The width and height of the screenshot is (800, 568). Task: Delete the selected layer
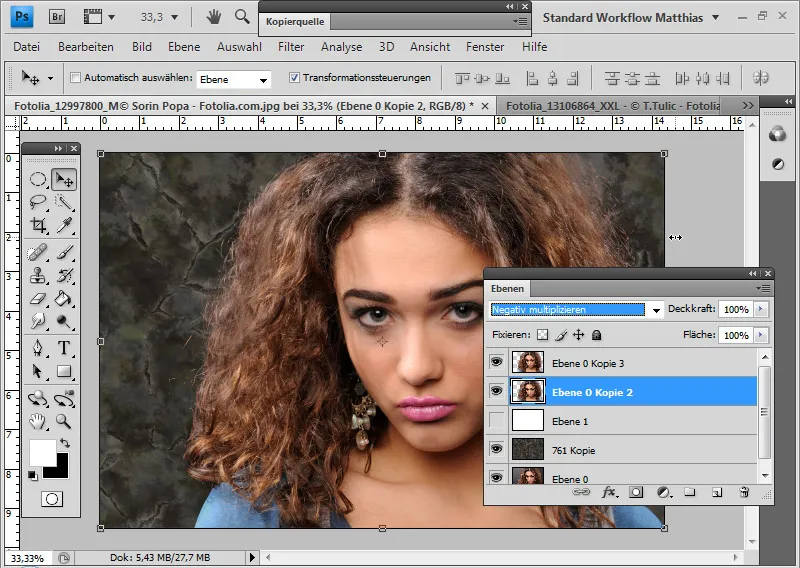tap(744, 492)
